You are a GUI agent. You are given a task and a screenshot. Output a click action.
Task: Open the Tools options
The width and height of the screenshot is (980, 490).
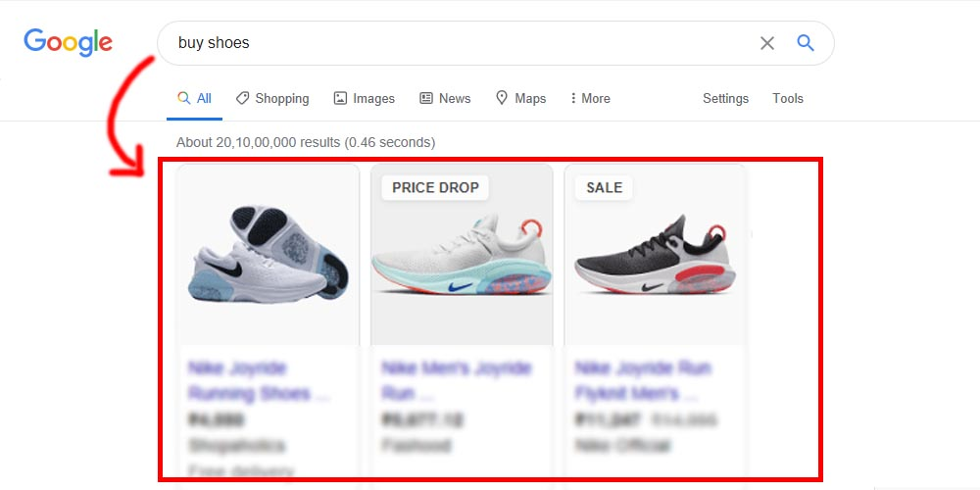(788, 98)
